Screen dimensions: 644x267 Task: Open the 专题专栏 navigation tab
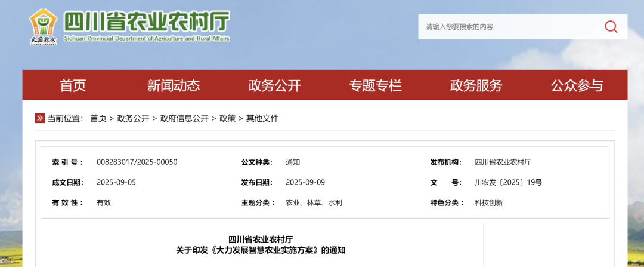click(376, 85)
